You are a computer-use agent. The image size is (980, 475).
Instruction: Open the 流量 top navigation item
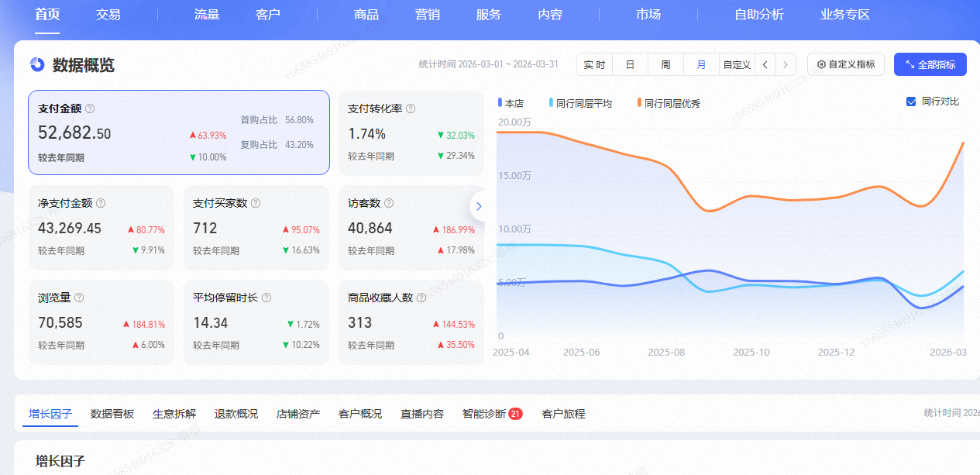pyautogui.click(x=207, y=15)
